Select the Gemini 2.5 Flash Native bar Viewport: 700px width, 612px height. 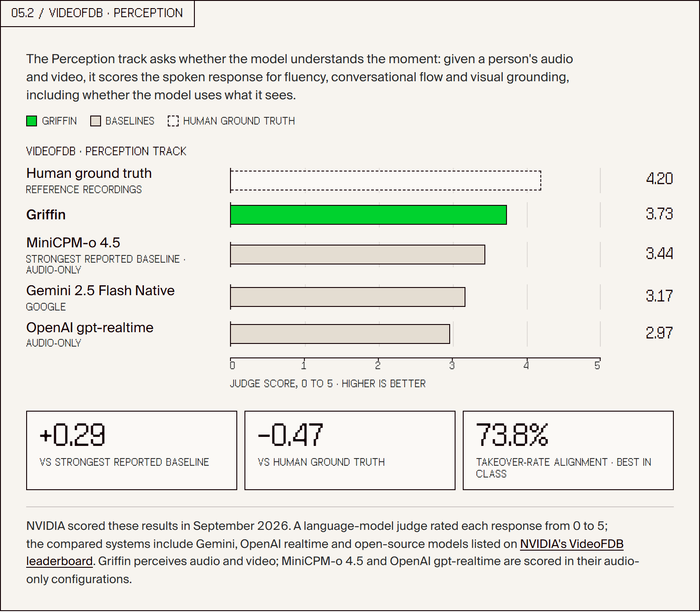pyautogui.click(x=348, y=297)
